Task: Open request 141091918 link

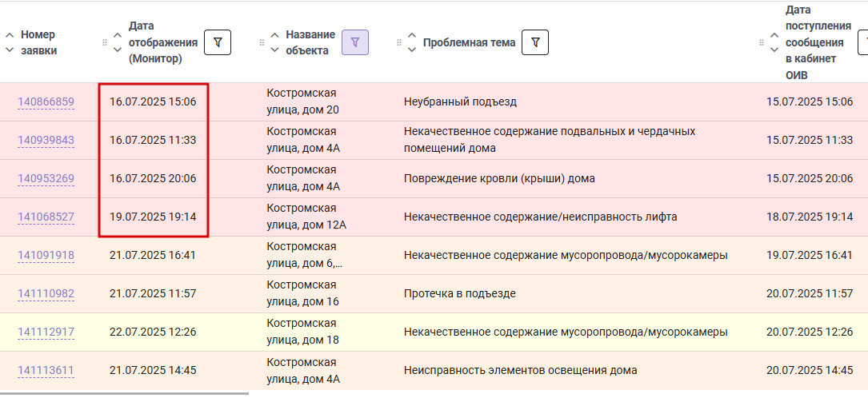Action: (46, 256)
